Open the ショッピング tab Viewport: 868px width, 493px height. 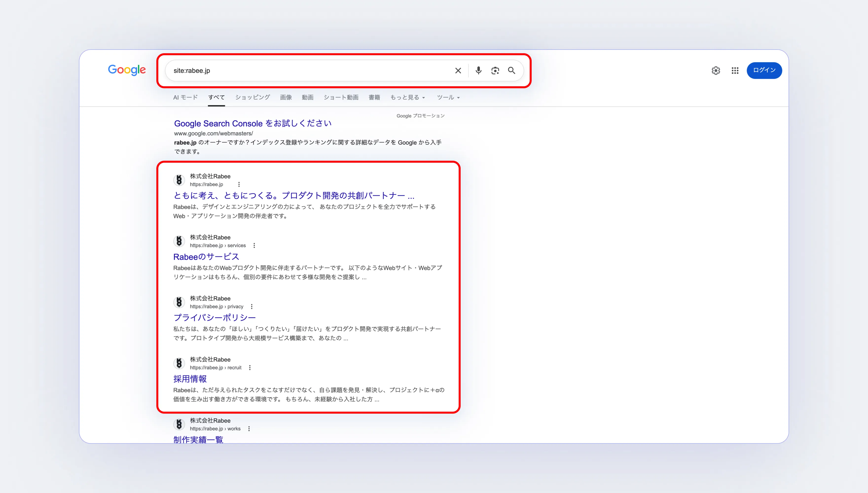[x=253, y=98]
